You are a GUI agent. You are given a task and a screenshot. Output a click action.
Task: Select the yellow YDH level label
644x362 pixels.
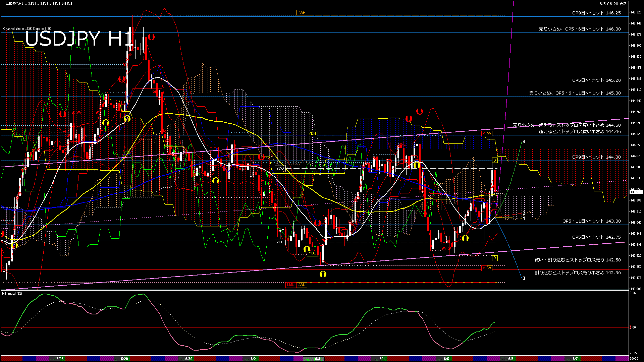click(312, 133)
